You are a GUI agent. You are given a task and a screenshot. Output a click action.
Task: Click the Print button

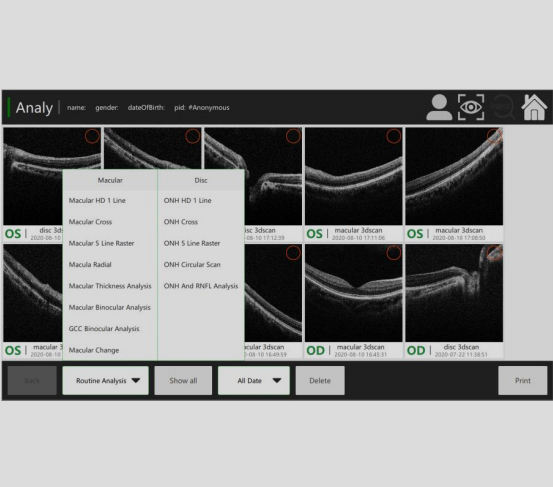(x=523, y=381)
